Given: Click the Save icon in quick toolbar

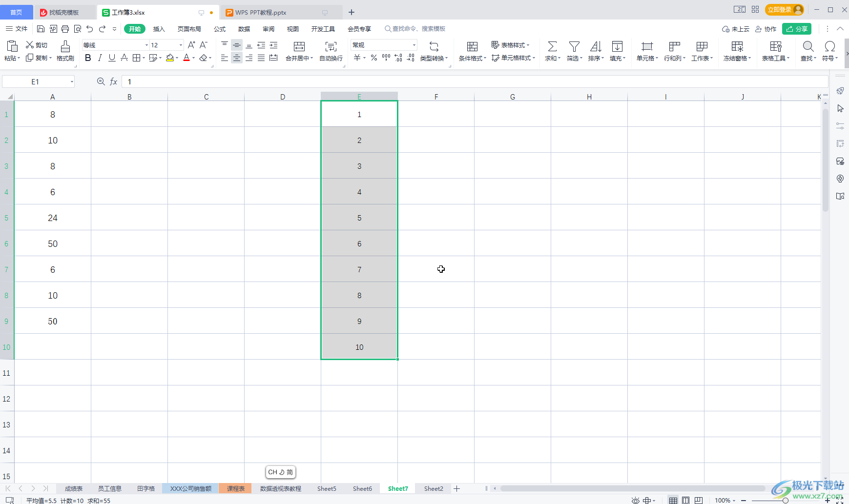Looking at the screenshot, I should [x=41, y=29].
